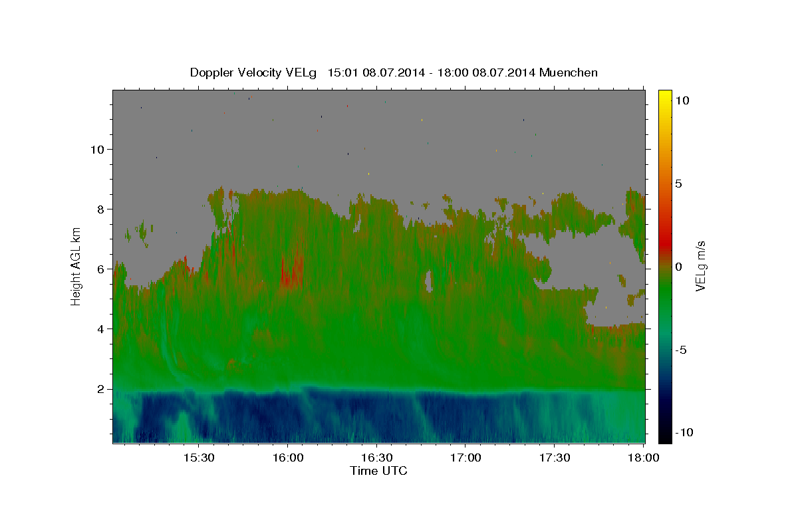Click the '16:00' time axis label

pyautogui.click(x=287, y=458)
